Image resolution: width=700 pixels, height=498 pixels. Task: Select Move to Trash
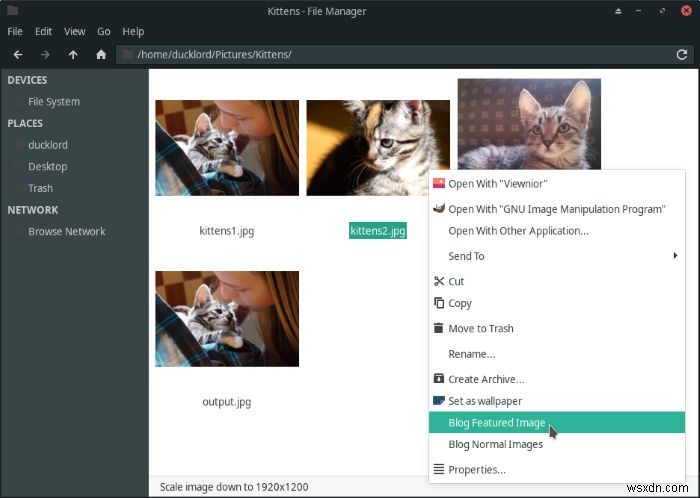pos(557,328)
